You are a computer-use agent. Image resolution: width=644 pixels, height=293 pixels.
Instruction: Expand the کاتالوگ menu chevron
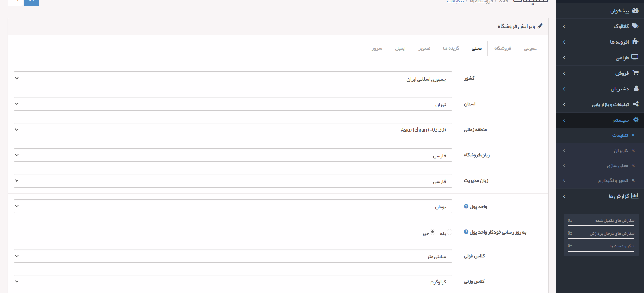coord(564,27)
